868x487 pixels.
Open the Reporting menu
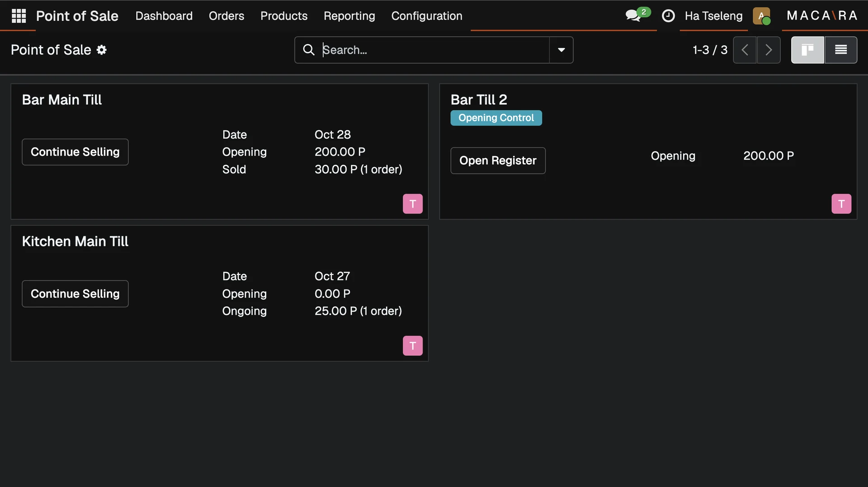point(349,16)
